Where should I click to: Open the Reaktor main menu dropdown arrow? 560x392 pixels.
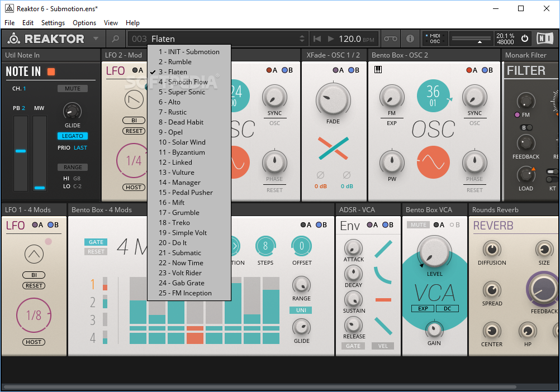coord(96,39)
